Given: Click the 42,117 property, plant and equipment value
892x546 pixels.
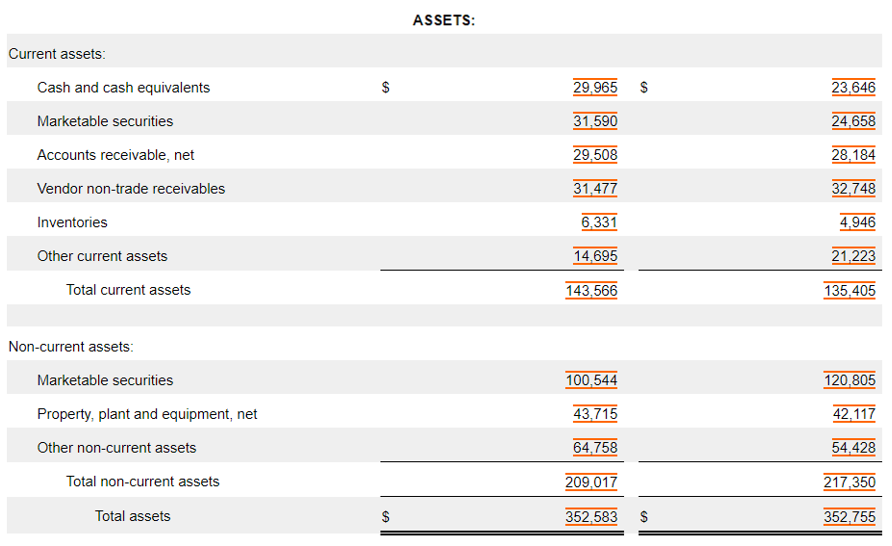Looking at the screenshot, I should tap(853, 414).
